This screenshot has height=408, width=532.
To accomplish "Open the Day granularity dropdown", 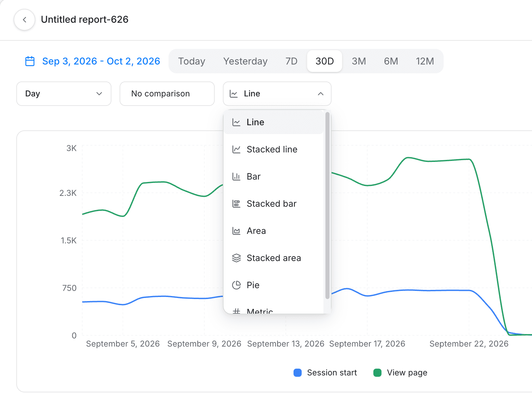I will pos(64,94).
